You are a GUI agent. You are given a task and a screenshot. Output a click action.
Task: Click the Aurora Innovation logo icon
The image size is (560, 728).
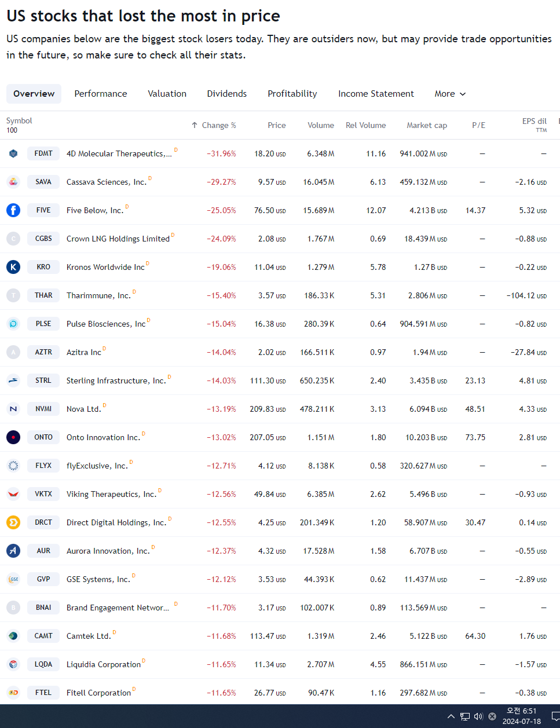pos(13,551)
